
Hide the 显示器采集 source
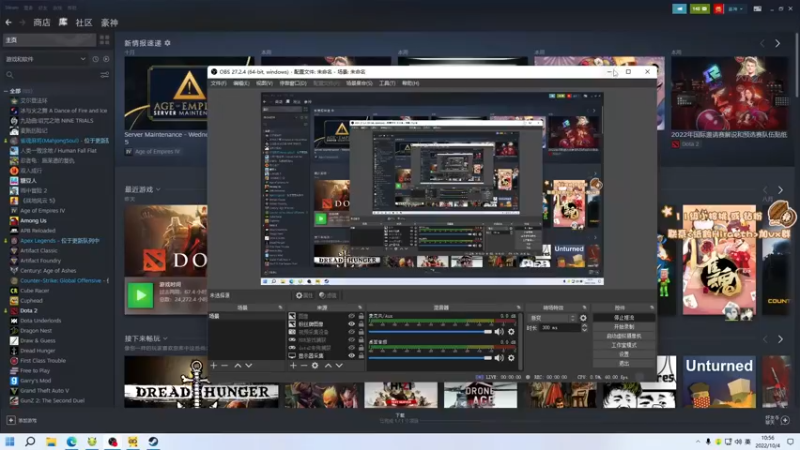coord(352,356)
